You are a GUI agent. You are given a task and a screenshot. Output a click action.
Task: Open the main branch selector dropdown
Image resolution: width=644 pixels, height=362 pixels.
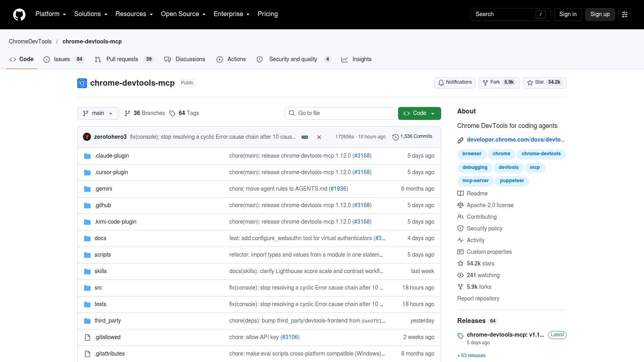pos(98,113)
